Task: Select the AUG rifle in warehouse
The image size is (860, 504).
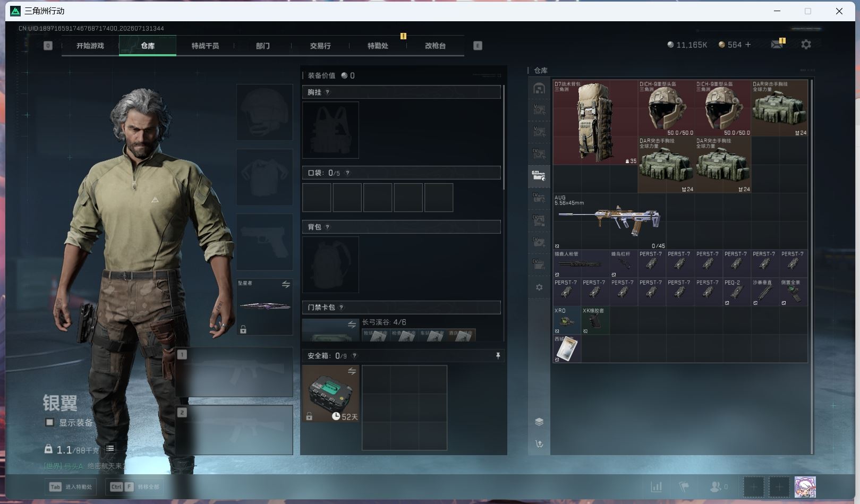Action: 609,221
